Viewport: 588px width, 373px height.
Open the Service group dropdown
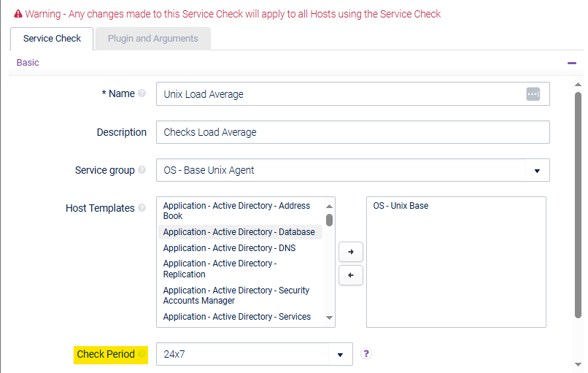537,170
